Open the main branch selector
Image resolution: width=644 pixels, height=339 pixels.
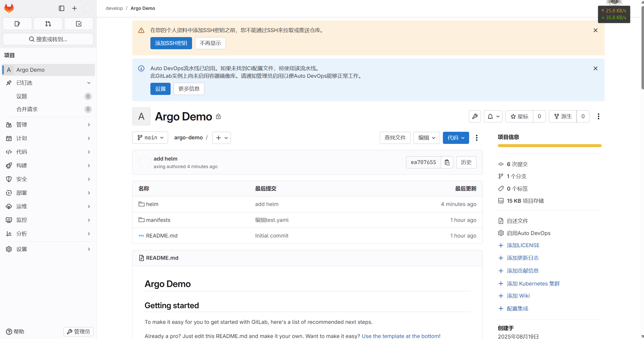point(150,138)
